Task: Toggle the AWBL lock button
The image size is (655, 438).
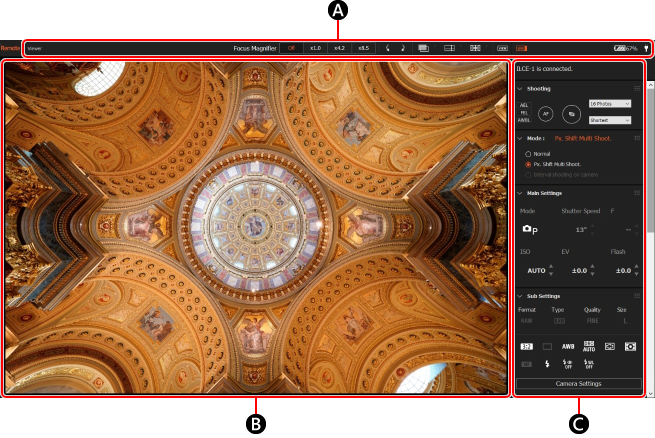Action: tap(524, 120)
